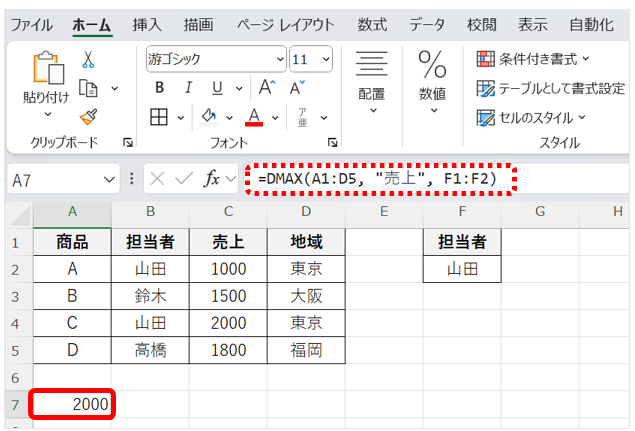Select cell A7 showing 2000

72,405
